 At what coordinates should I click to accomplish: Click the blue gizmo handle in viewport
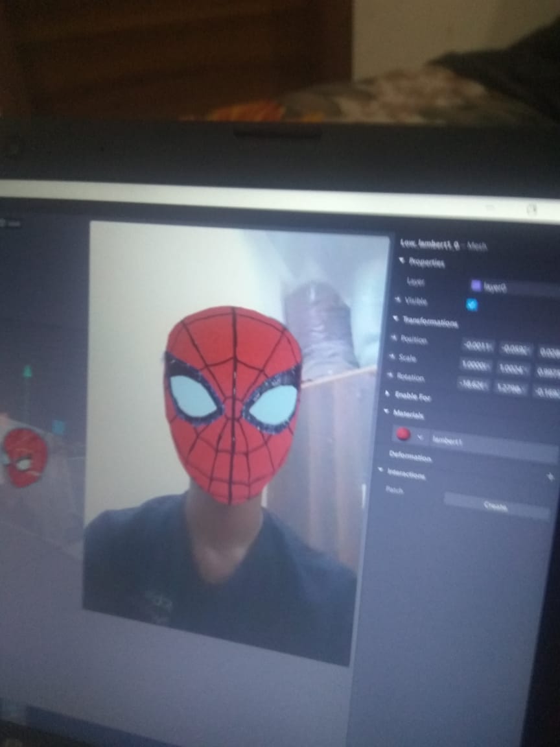[x=58, y=427]
